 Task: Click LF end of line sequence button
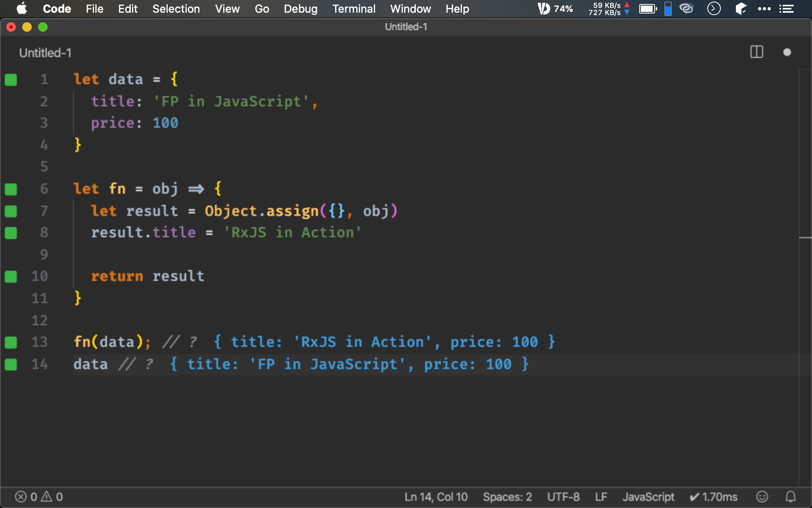(x=601, y=496)
